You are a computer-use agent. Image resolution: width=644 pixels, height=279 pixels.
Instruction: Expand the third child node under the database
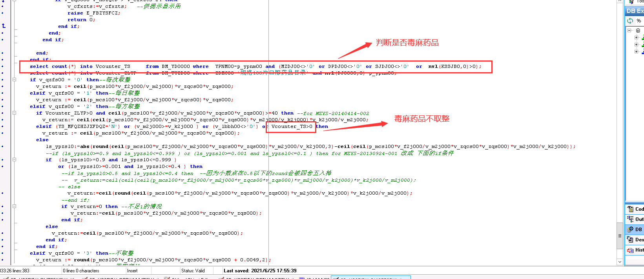point(636,52)
